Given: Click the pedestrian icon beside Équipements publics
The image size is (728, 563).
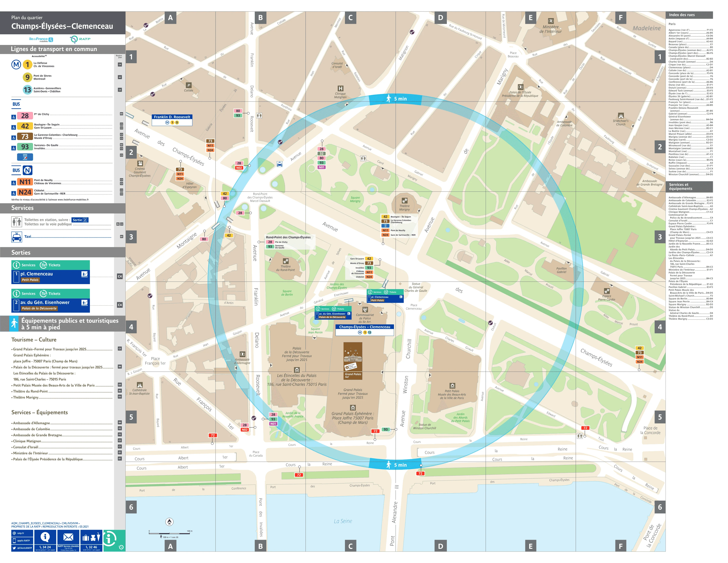Looking at the screenshot, I should (14, 324).
